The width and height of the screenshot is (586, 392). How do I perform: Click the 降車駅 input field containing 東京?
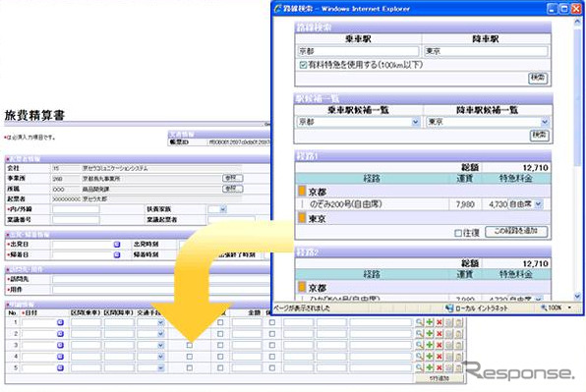tap(486, 51)
